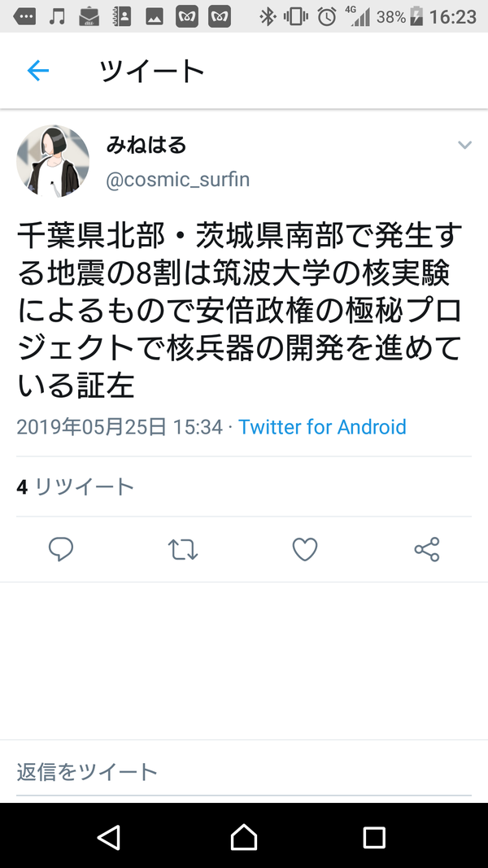488x868 pixels.
Task: Open the Twitter for Android link
Action: click(x=322, y=427)
